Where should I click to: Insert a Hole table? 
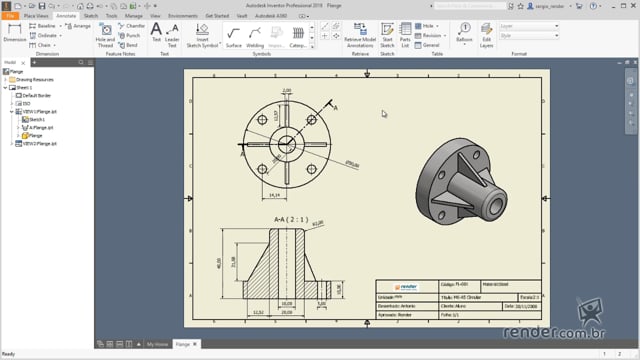coord(424,26)
